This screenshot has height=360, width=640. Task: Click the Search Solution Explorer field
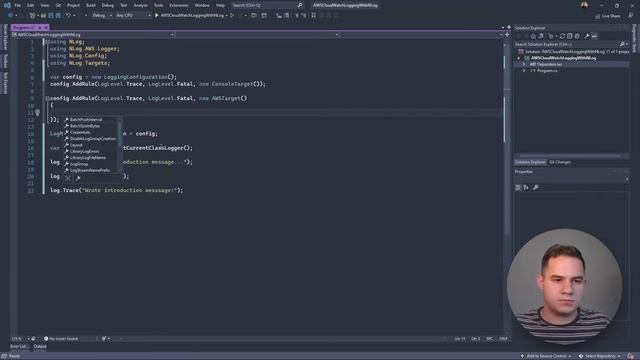pos(567,44)
